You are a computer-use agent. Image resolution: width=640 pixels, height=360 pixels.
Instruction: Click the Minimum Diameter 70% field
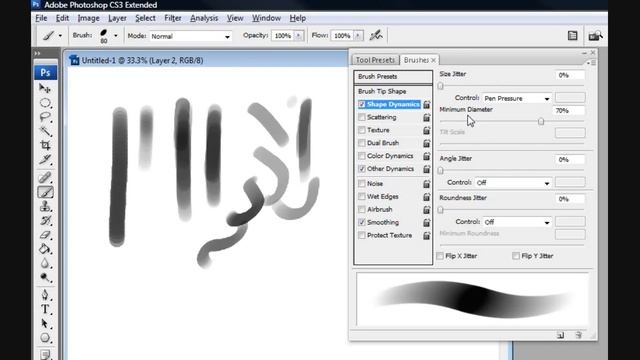coord(570,111)
